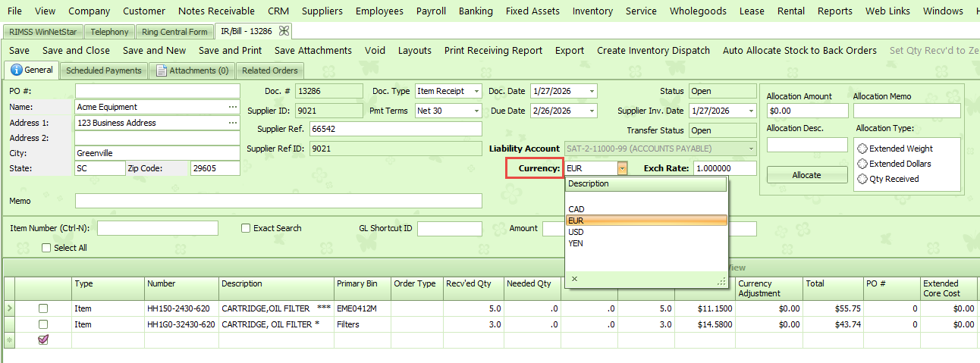Click the ellipsis button in Address 1 field
This screenshot has width=980, height=363.
click(233, 123)
